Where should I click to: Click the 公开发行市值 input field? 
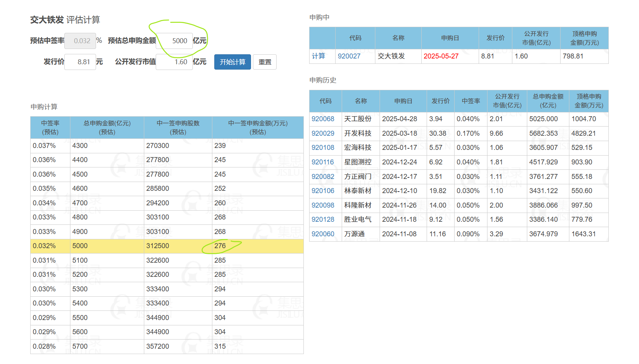tap(174, 62)
